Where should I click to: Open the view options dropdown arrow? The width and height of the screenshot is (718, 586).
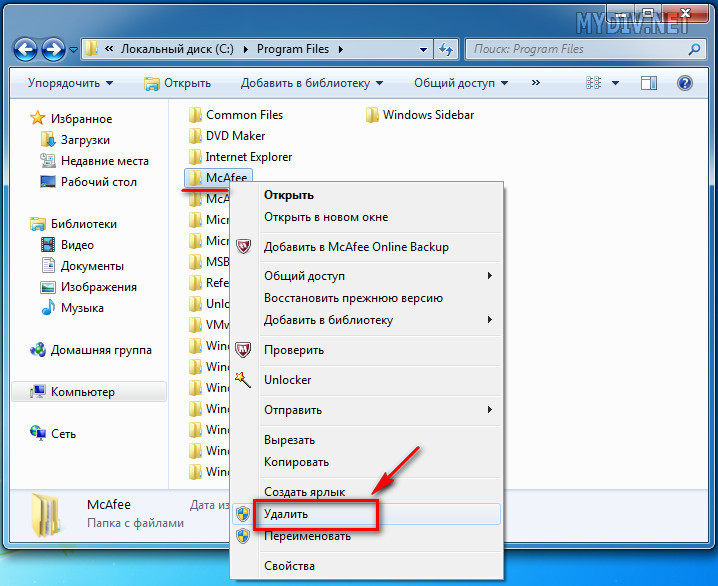point(615,83)
